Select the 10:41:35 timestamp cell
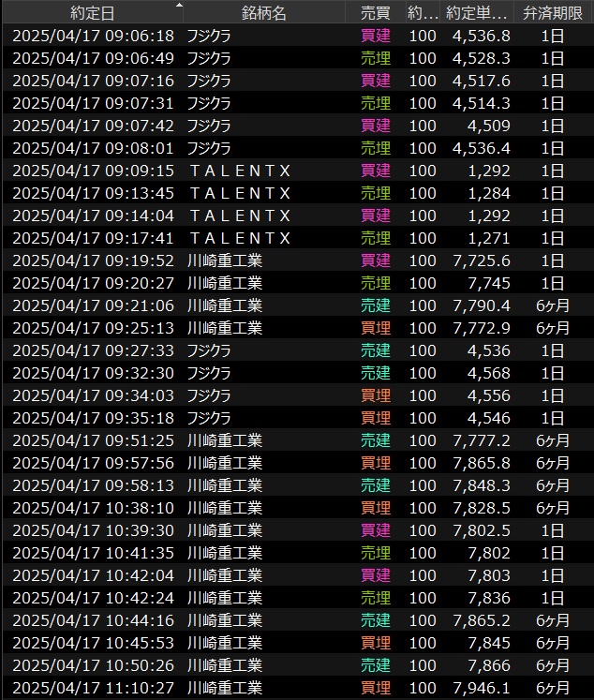The image size is (594, 700). [x=94, y=553]
